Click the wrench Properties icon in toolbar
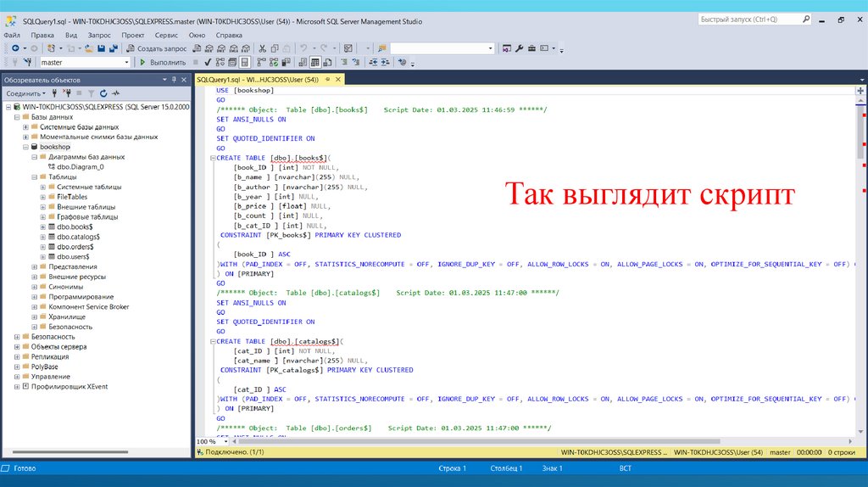 pyautogui.click(x=520, y=48)
